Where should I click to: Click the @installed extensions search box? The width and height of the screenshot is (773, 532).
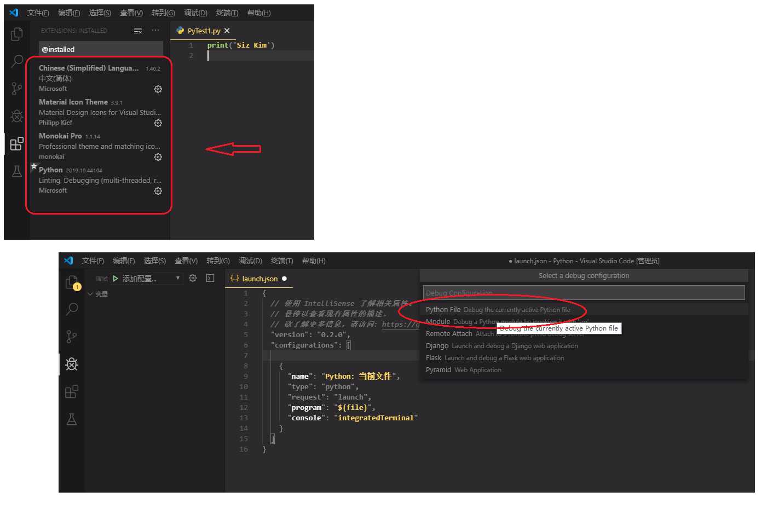click(101, 49)
